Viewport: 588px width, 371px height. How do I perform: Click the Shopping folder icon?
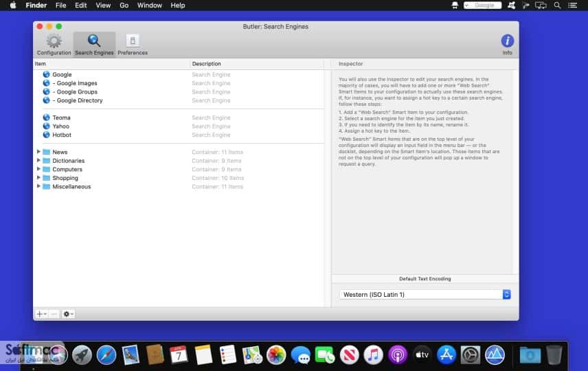point(46,178)
